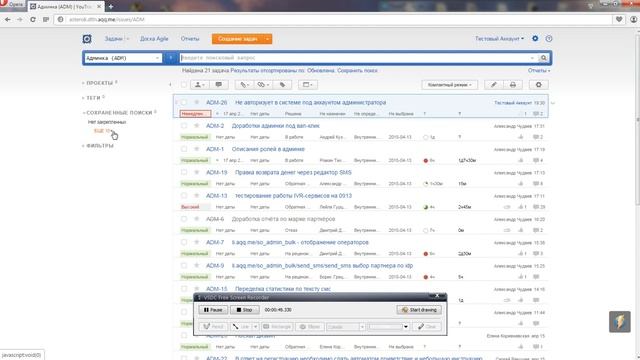This screenshot has width=640, height=360.
Task: Collapse the СОХРАНЕННЫЕ ПОИСКИ section
Action: [x=119, y=113]
